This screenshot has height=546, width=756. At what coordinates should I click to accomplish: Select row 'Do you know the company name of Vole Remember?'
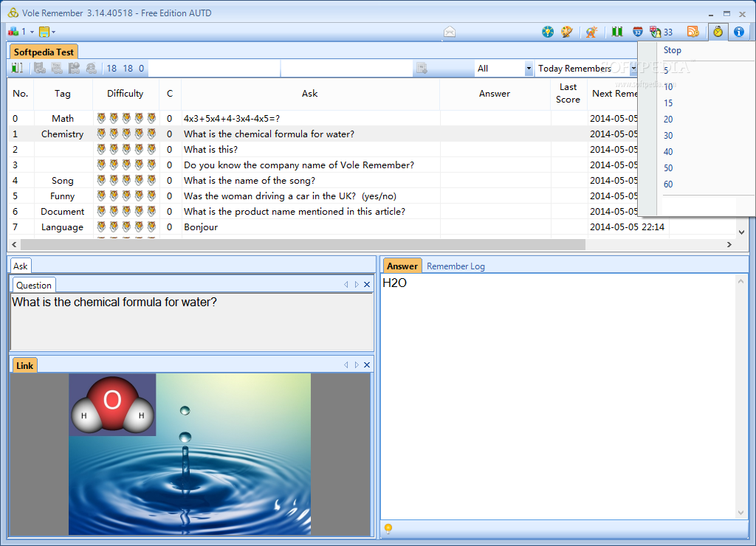(x=299, y=165)
